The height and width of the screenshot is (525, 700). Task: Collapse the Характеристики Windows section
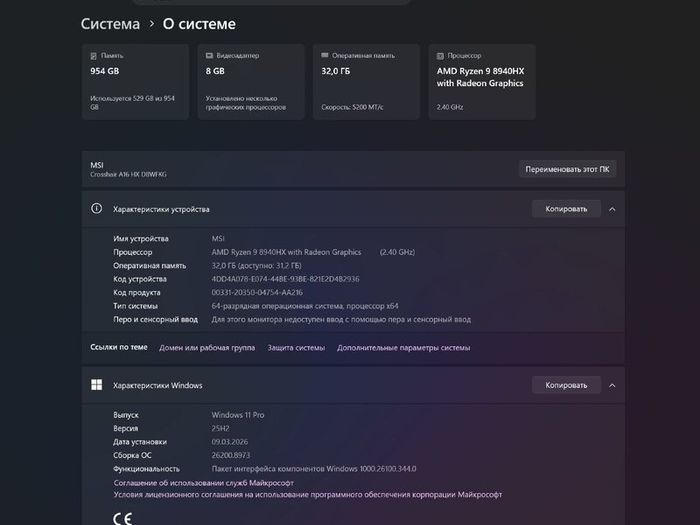coord(612,385)
